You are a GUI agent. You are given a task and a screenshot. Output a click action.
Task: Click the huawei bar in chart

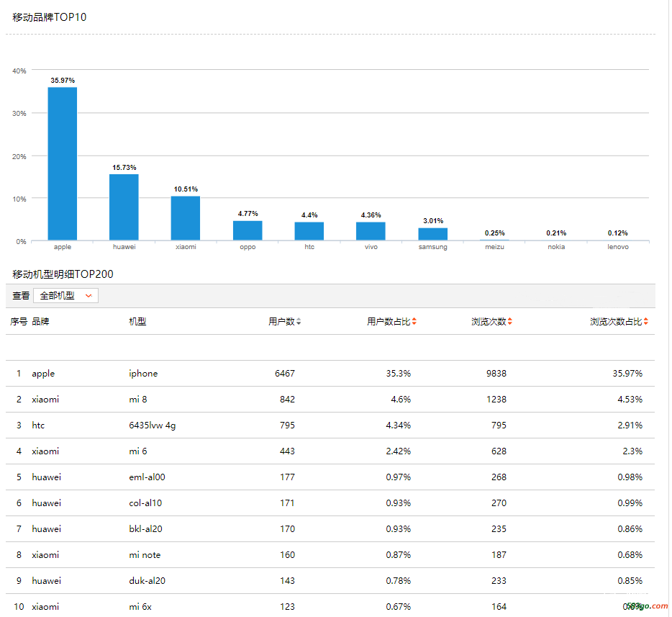124,207
